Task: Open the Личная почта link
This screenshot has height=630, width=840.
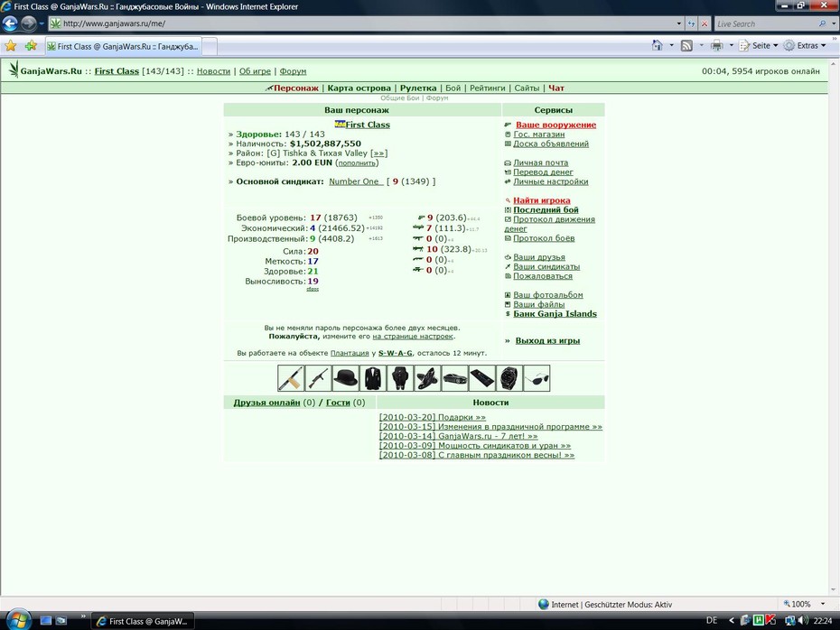Action: pos(540,162)
